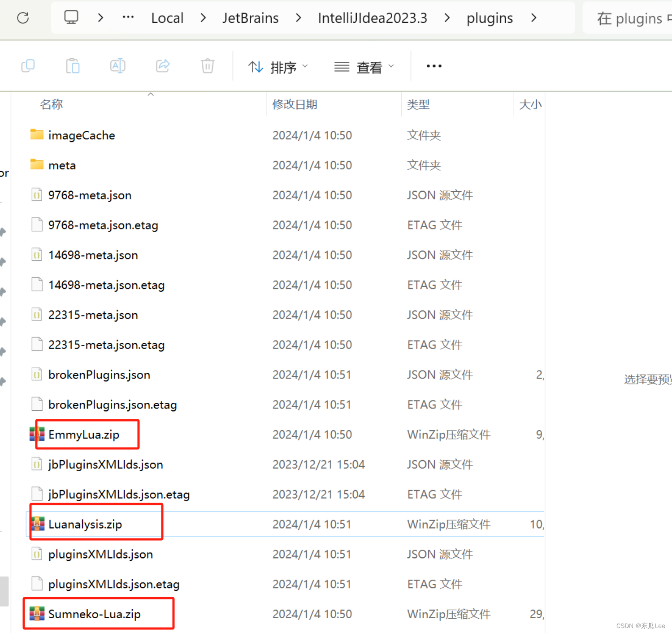Select file name pluginsXMLIds.json.etag
The height and width of the screenshot is (633, 672).
(114, 585)
